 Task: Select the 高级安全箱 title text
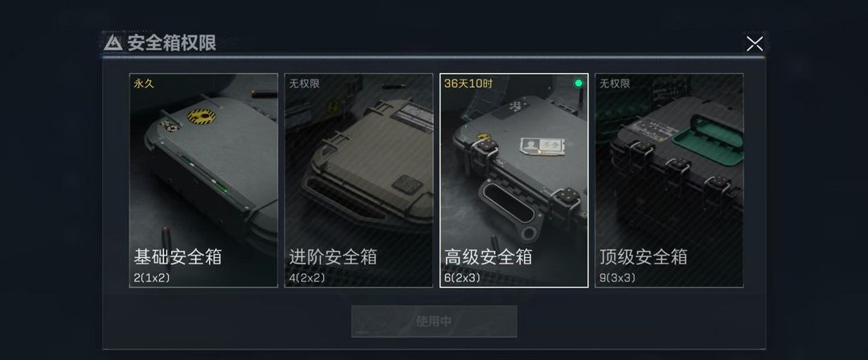click(x=489, y=256)
